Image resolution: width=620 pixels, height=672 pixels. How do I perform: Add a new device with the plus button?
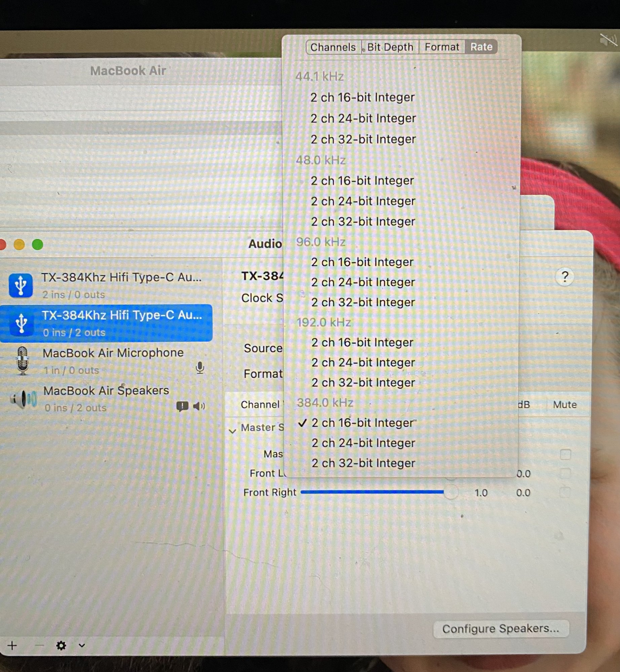click(x=12, y=645)
